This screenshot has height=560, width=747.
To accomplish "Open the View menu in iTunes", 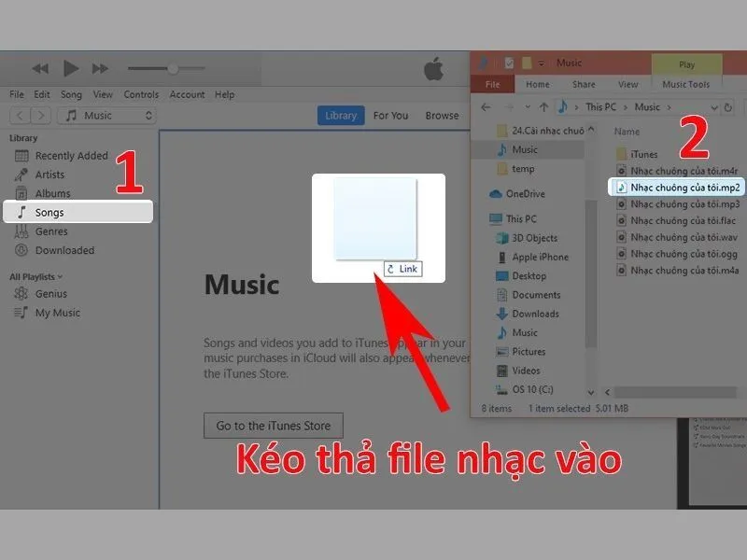I will [x=103, y=94].
